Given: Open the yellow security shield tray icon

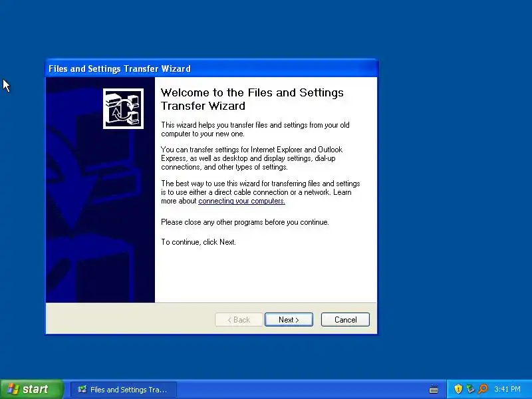Looking at the screenshot, I should point(458,389).
